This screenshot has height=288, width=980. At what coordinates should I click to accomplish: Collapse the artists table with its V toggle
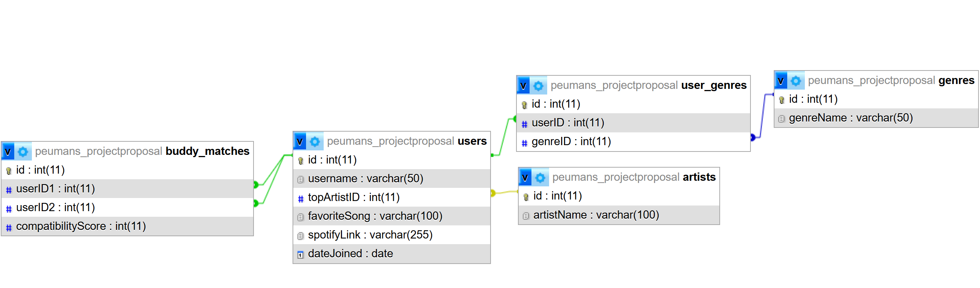pyautogui.click(x=525, y=177)
